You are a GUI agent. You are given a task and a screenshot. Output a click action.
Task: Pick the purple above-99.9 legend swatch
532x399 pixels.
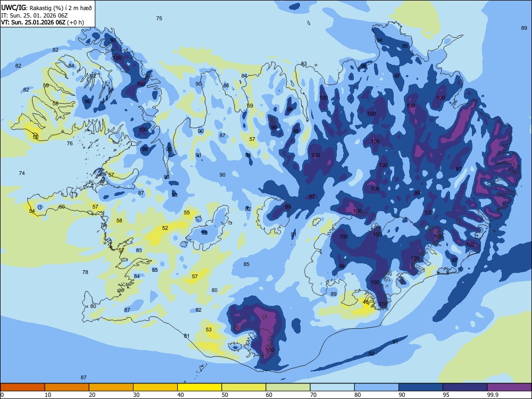pyautogui.click(x=509, y=387)
